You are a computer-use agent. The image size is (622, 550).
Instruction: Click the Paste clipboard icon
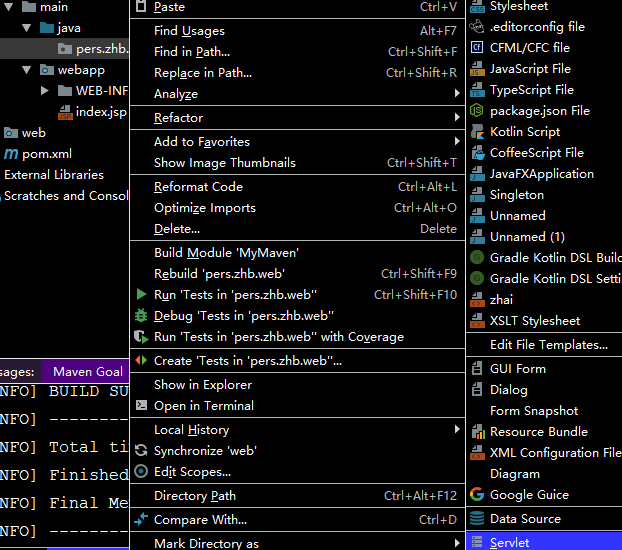coord(141,6)
